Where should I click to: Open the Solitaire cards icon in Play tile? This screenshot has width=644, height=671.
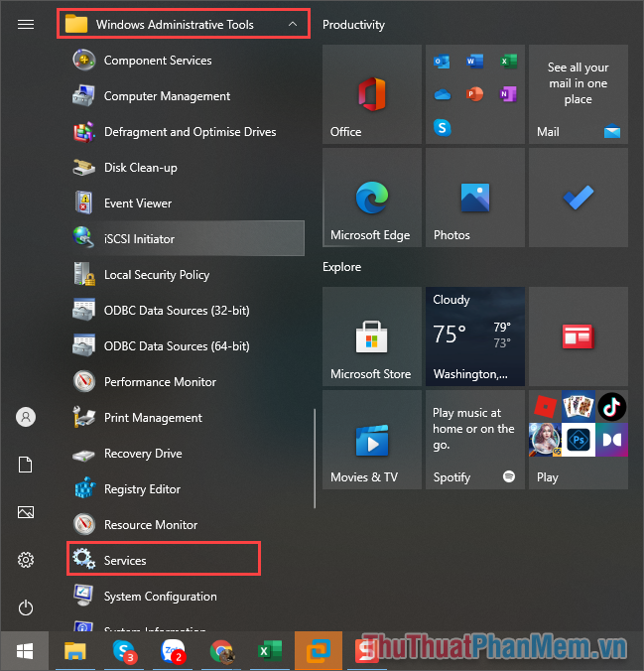pos(579,407)
